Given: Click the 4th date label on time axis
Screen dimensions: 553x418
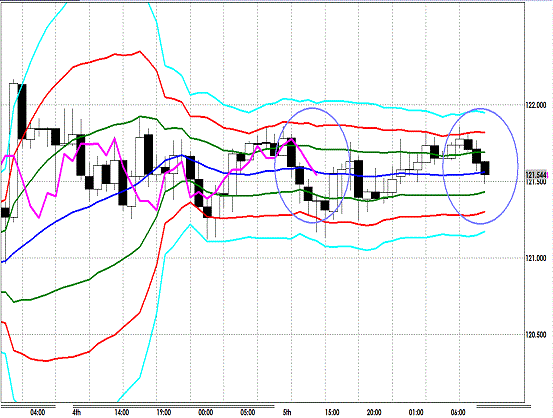Looking at the screenshot, I should [x=77, y=412].
